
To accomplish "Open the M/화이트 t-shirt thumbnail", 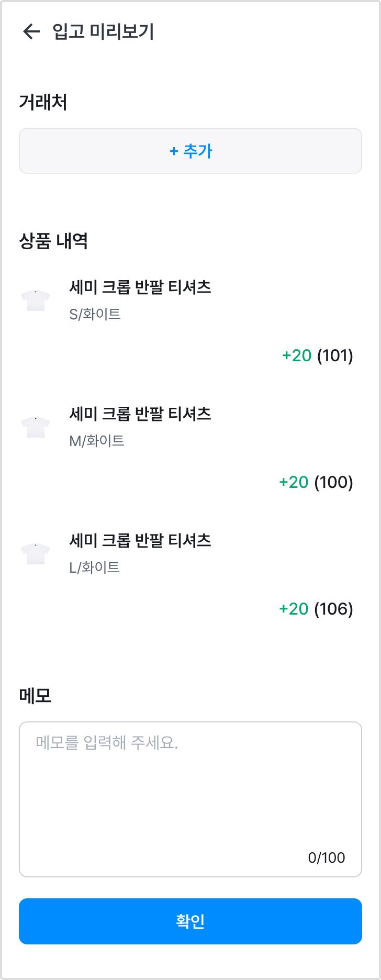I will coord(36,427).
